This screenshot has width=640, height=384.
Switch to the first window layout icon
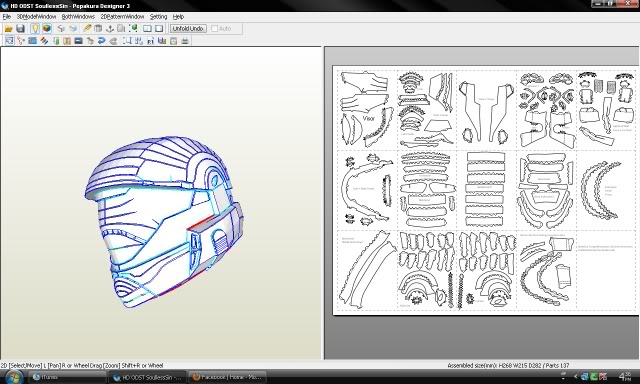pos(147,29)
